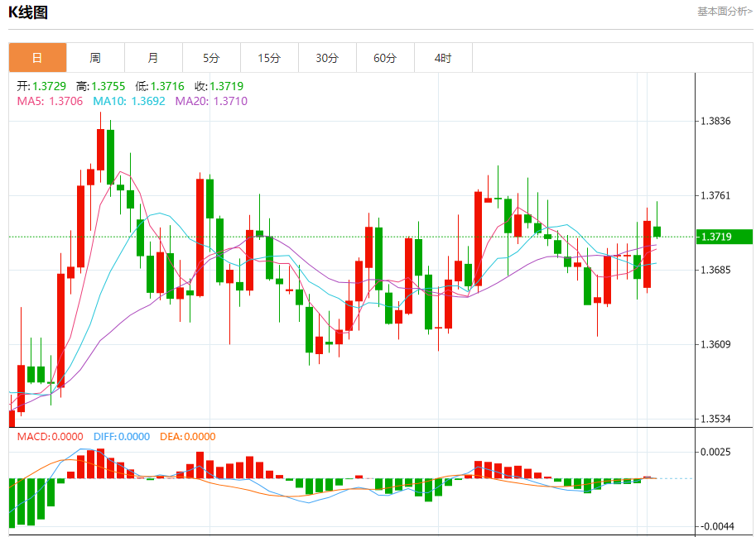Click the 0.0025 MACD axis label

tap(715, 452)
